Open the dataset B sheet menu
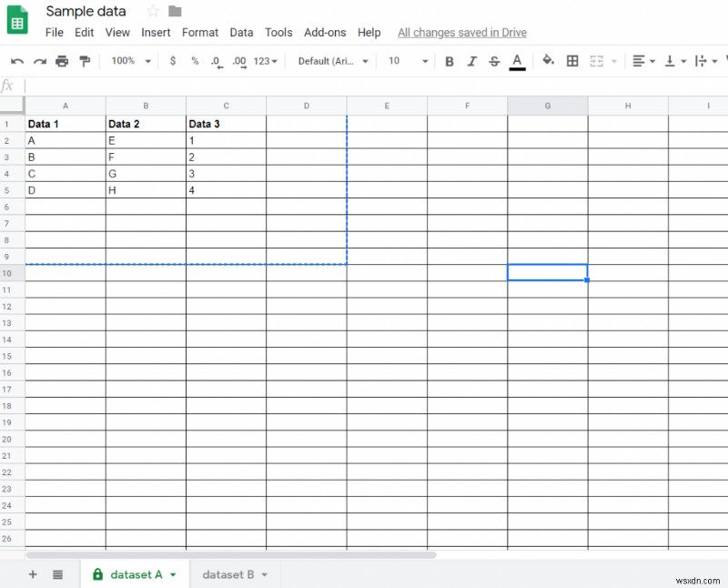The image size is (728, 588). coord(264,574)
